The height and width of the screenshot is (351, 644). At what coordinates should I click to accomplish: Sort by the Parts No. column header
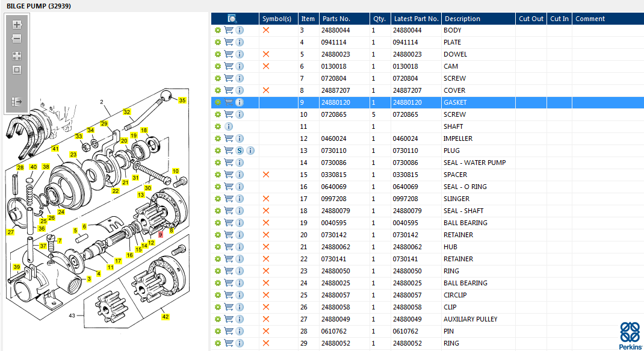pyautogui.click(x=336, y=19)
